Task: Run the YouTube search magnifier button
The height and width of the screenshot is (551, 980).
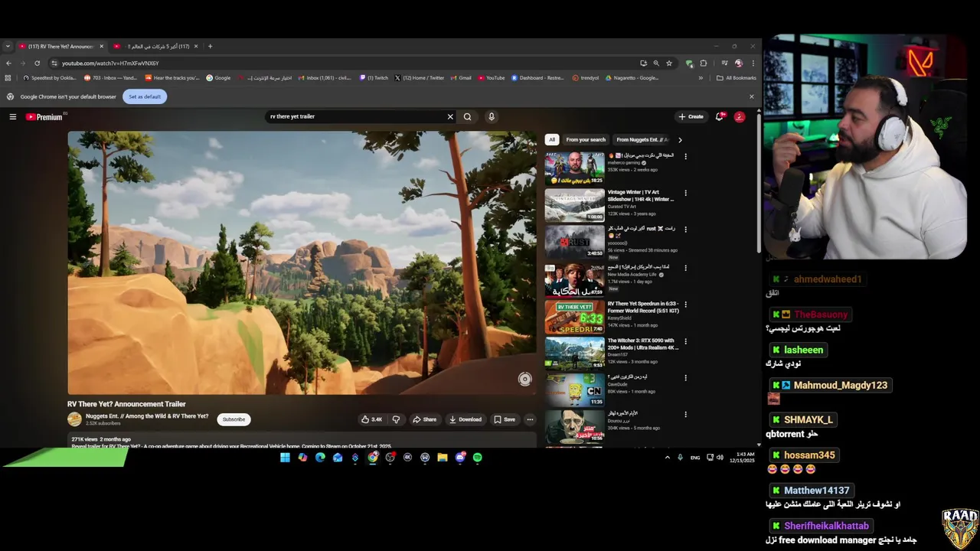Action: 468,117
